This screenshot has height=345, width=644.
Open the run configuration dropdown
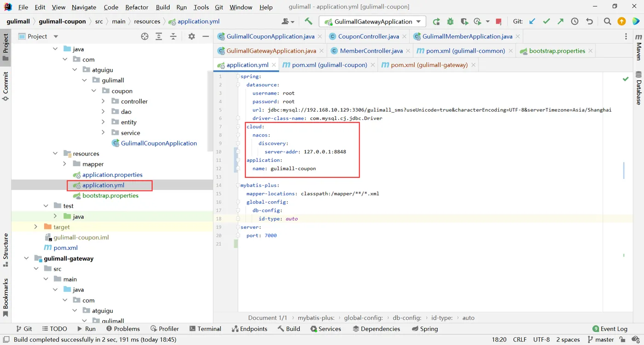click(x=373, y=22)
